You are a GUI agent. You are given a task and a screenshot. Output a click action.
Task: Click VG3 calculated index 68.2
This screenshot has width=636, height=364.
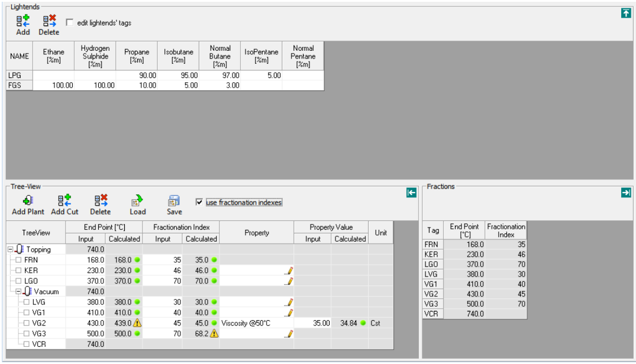coord(201,334)
